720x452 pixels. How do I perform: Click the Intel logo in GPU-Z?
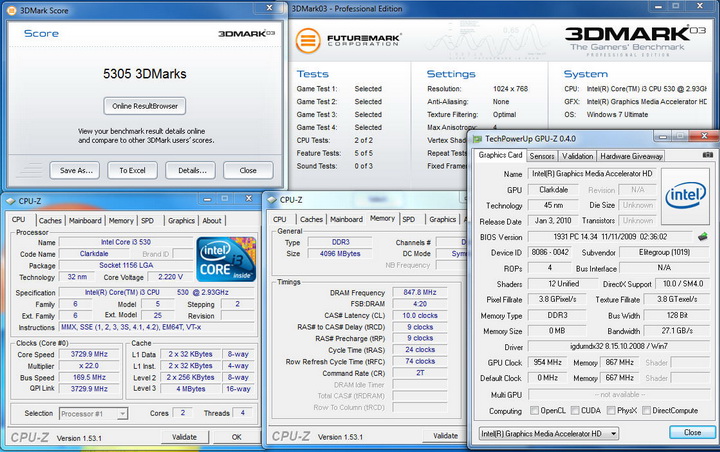click(x=686, y=196)
